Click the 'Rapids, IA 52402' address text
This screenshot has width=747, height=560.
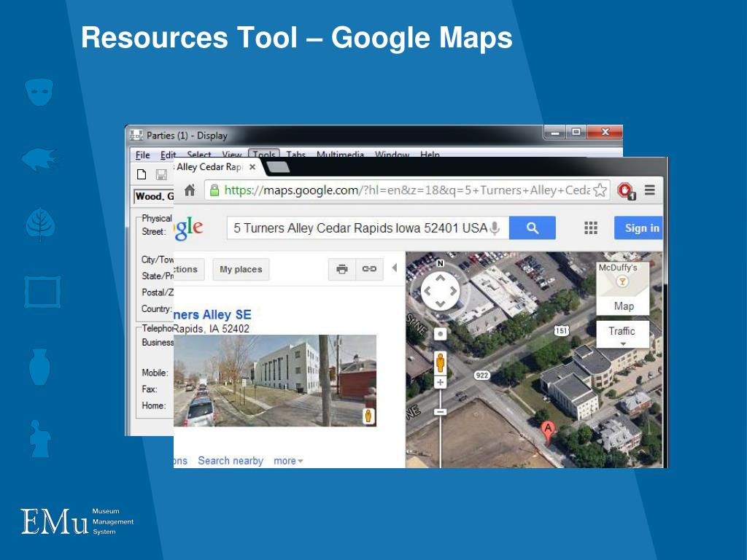[x=212, y=329]
